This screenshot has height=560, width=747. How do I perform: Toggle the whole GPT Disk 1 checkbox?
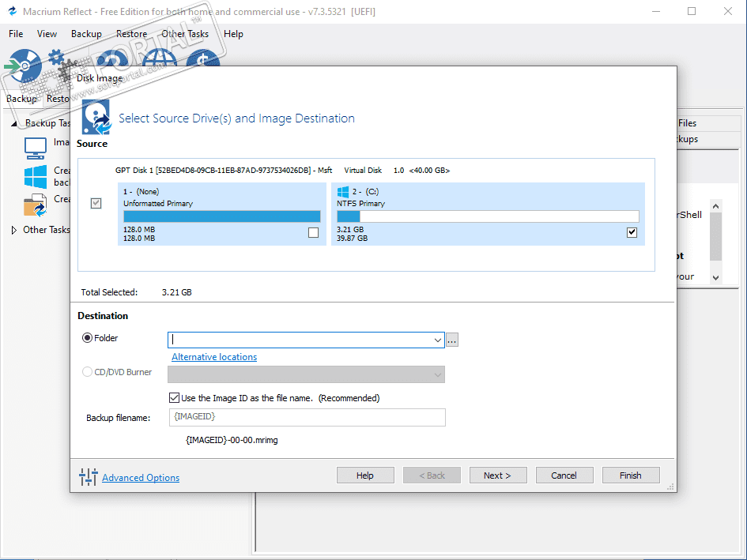point(96,203)
